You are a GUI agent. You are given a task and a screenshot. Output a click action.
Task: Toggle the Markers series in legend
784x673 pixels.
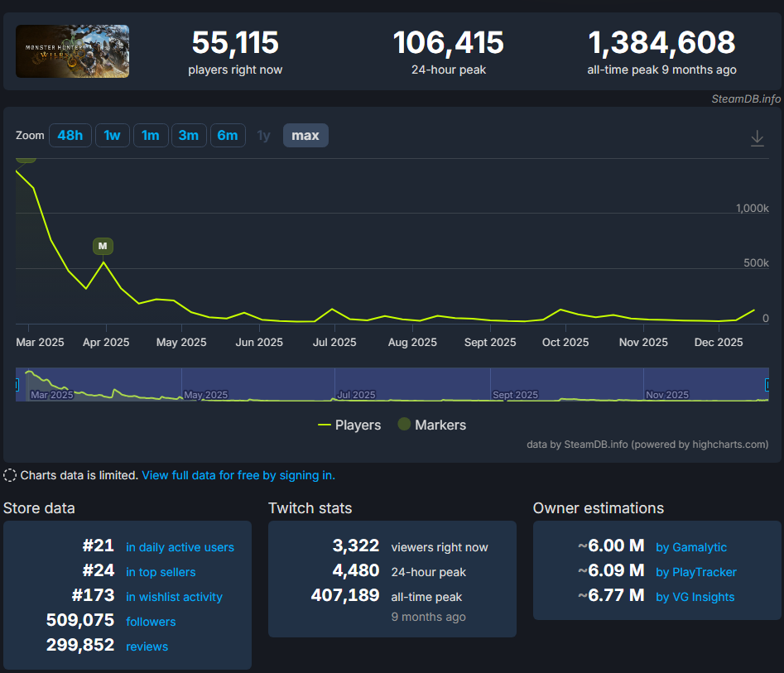[x=432, y=425]
